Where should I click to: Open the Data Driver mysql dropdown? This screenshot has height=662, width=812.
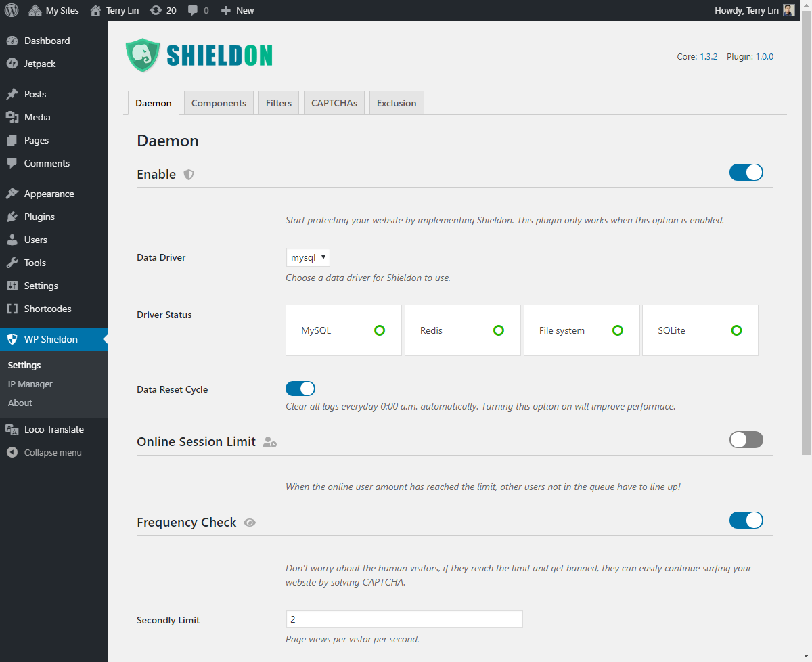(x=308, y=257)
